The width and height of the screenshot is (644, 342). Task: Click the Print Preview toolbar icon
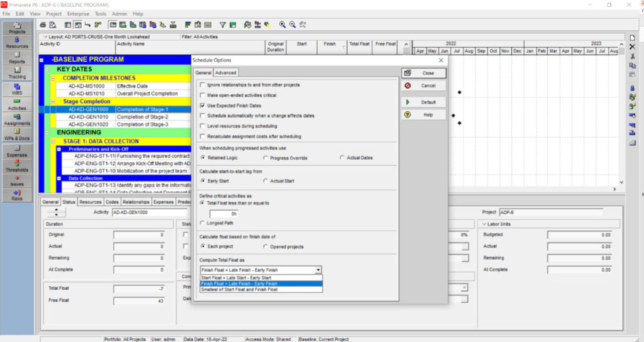point(53,25)
